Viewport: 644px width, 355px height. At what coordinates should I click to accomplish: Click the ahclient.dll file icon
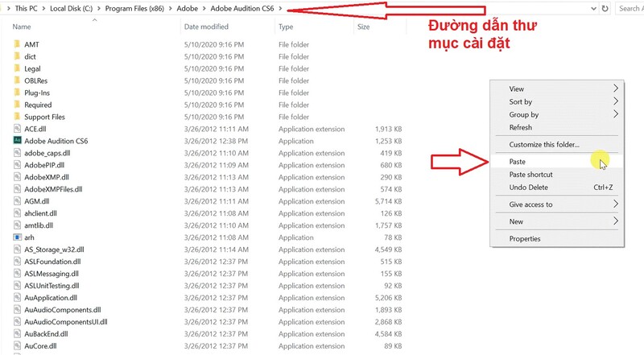[17, 213]
